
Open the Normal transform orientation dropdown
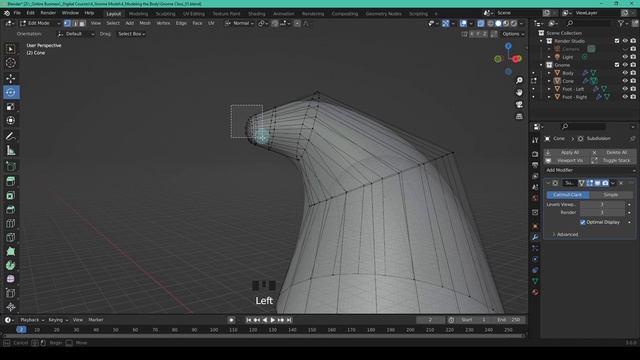pos(240,23)
